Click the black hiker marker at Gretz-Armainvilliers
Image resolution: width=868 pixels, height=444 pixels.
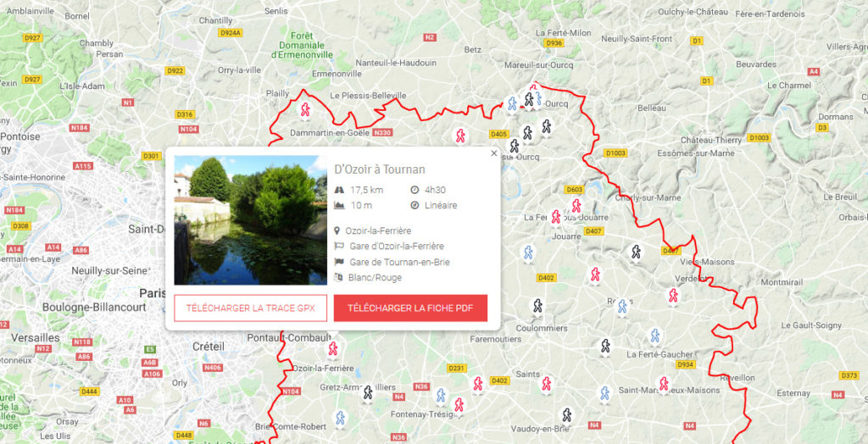point(368,393)
